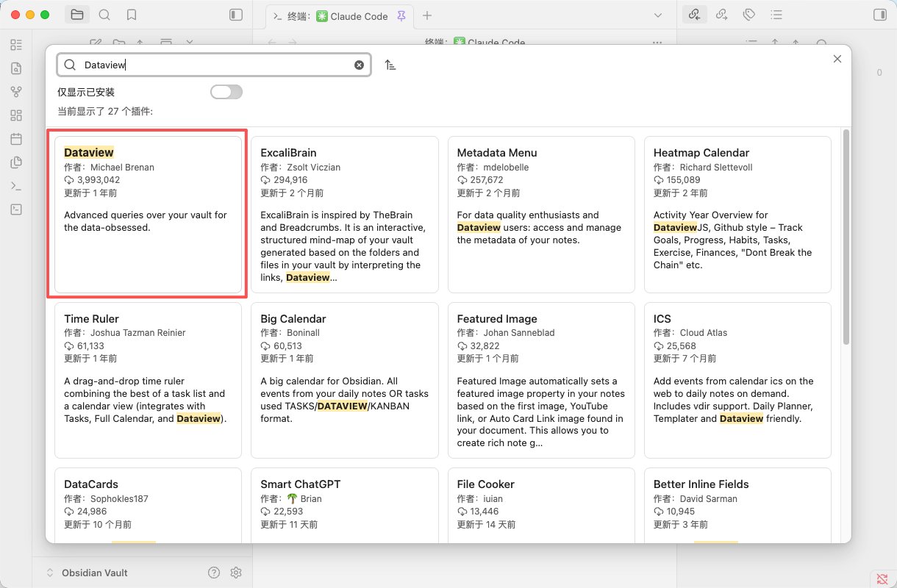Open the ExcaliBrain plugin card

pyautogui.click(x=345, y=215)
